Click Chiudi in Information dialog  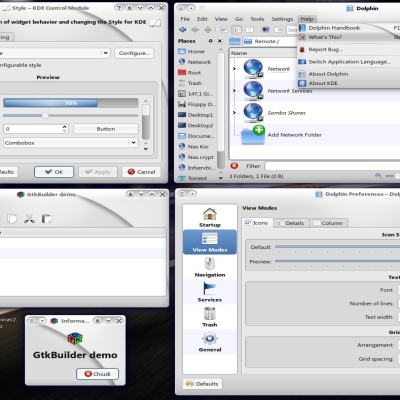(97, 374)
